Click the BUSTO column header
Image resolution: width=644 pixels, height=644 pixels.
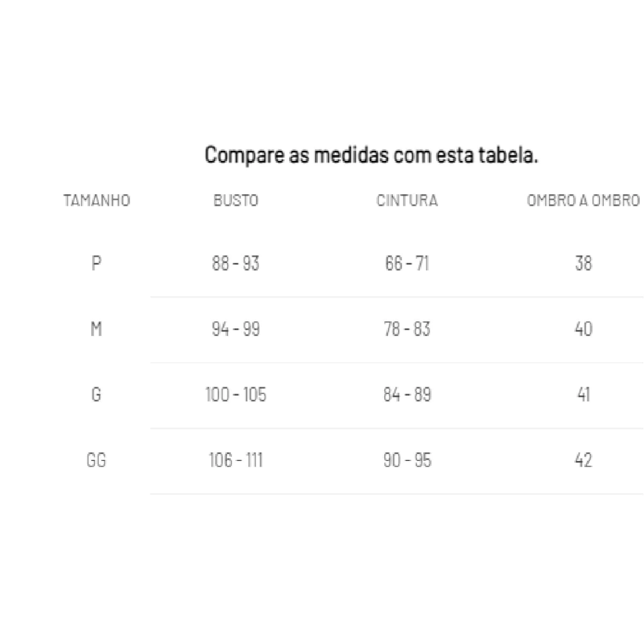(236, 201)
